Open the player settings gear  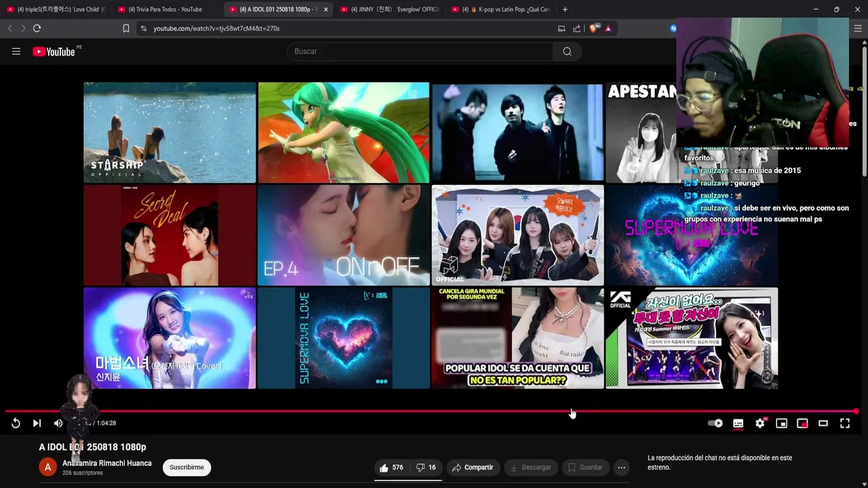pos(760,423)
